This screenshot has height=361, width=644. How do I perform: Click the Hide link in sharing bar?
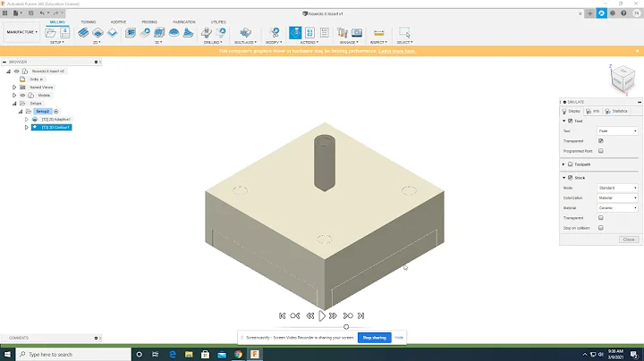tap(399, 338)
